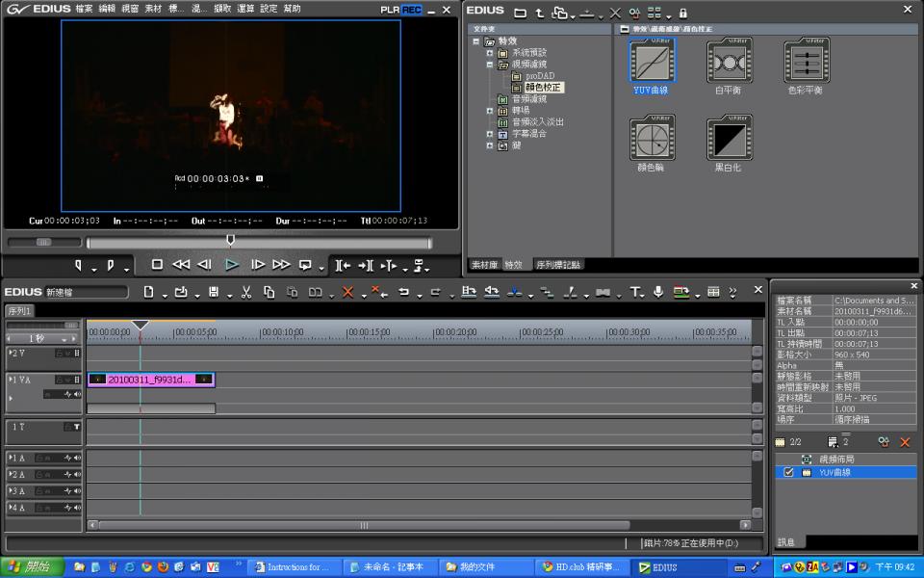Select the YUV曲線 filter thumbnail
The height and width of the screenshot is (578, 924).
point(652,61)
